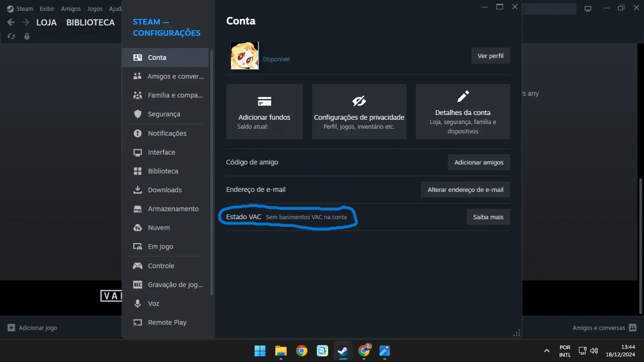This screenshot has width=644, height=362.
Task: Click the profile avatar picture
Action: coord(245,56)
